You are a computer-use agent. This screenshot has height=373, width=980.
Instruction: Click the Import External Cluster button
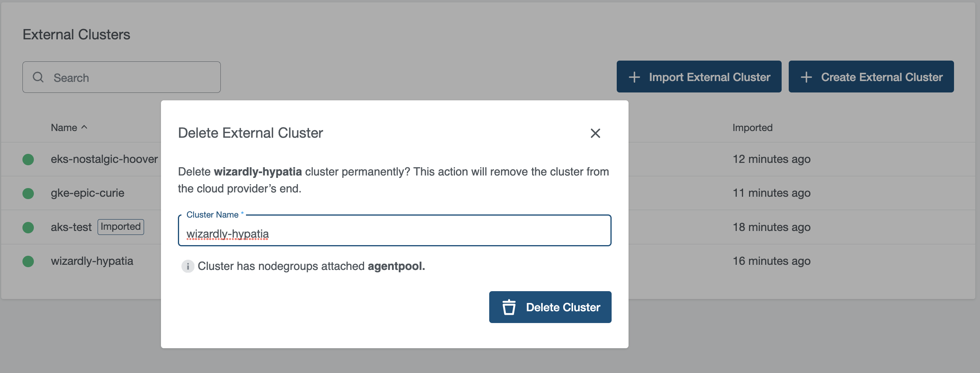699,77
